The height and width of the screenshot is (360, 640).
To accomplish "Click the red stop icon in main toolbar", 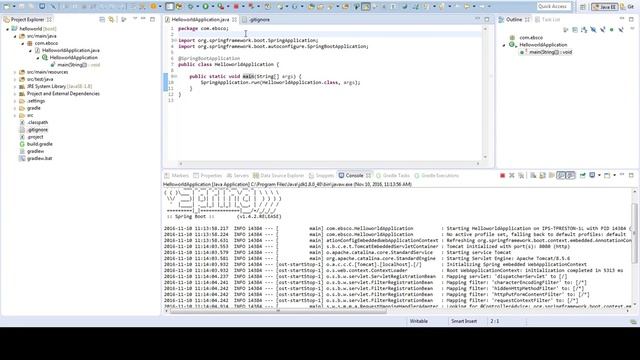I will [236, 7].
